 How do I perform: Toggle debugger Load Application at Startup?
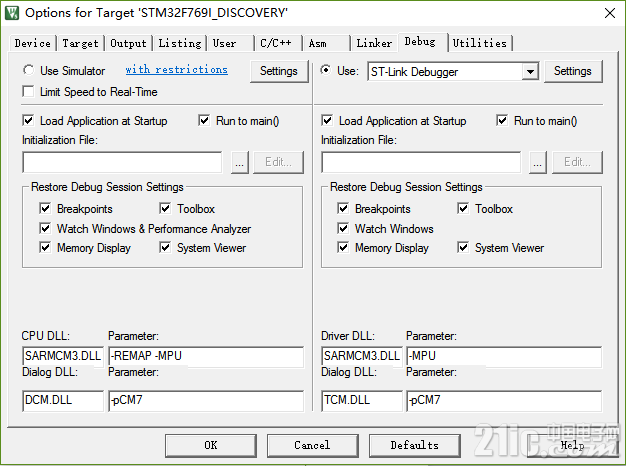(327, 121)
